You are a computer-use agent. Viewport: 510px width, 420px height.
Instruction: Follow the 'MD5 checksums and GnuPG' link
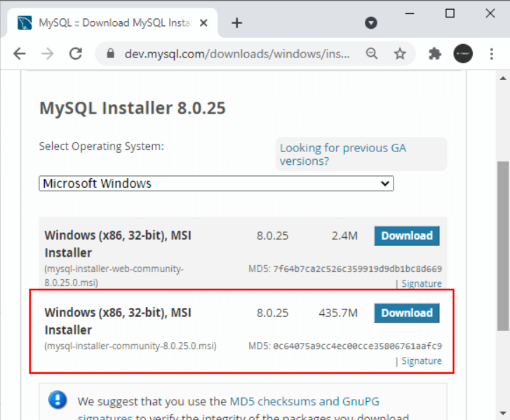tap(304, 402)
